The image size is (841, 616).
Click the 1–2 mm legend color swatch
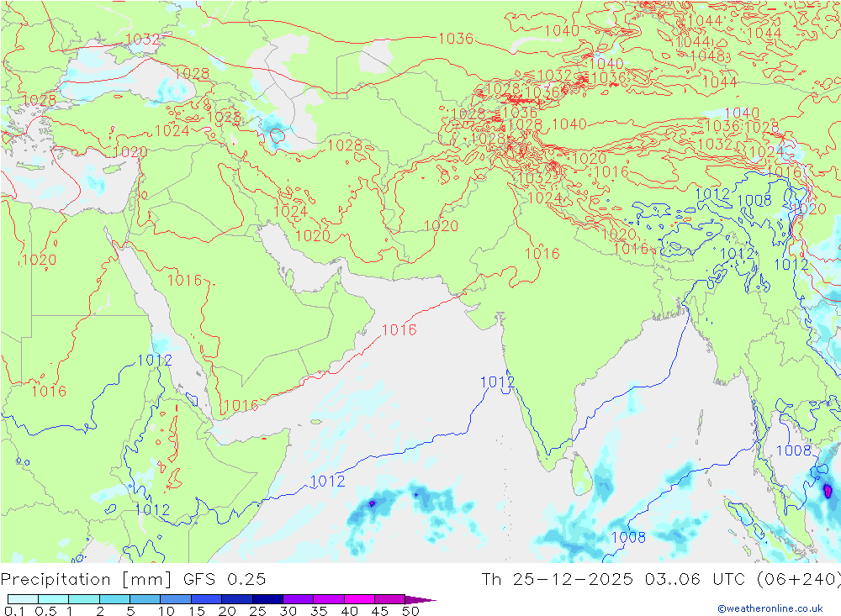coord(84,599)
